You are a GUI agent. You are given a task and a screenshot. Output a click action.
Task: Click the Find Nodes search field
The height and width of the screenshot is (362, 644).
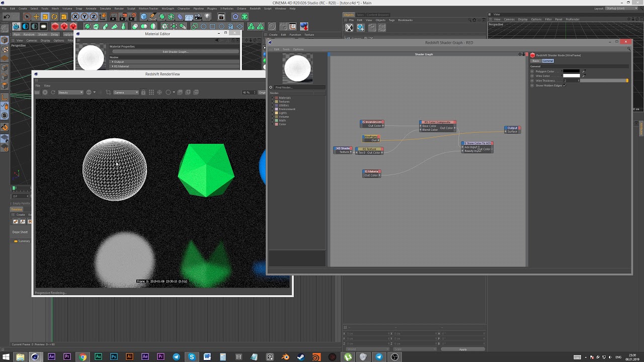(299, 87)
